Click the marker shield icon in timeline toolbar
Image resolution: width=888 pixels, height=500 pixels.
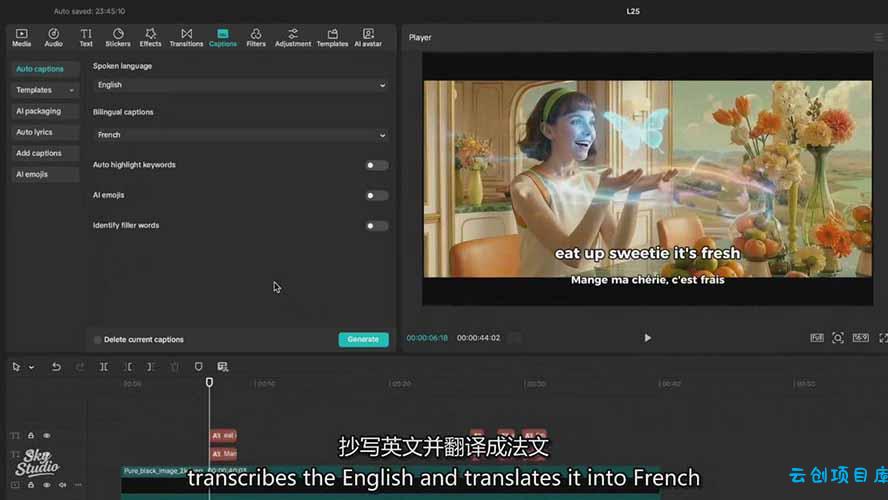tap(198, 367)
